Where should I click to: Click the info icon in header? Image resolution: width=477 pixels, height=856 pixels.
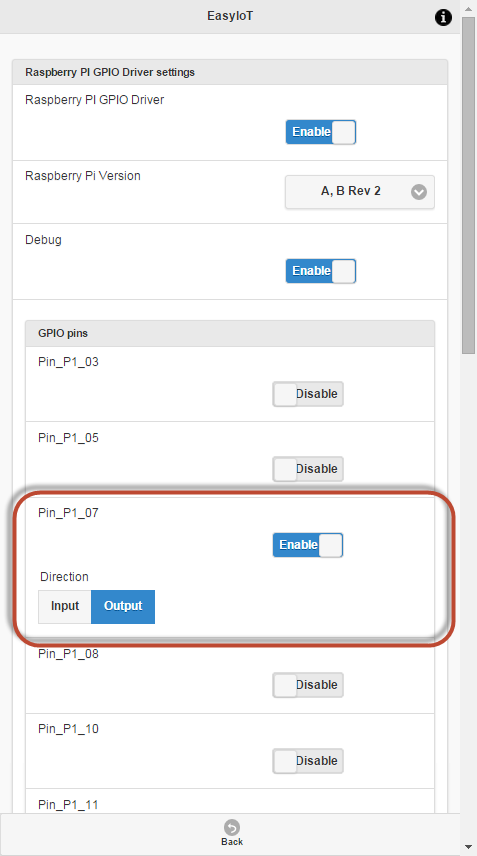pyautogui.click(x=443, y=17)
